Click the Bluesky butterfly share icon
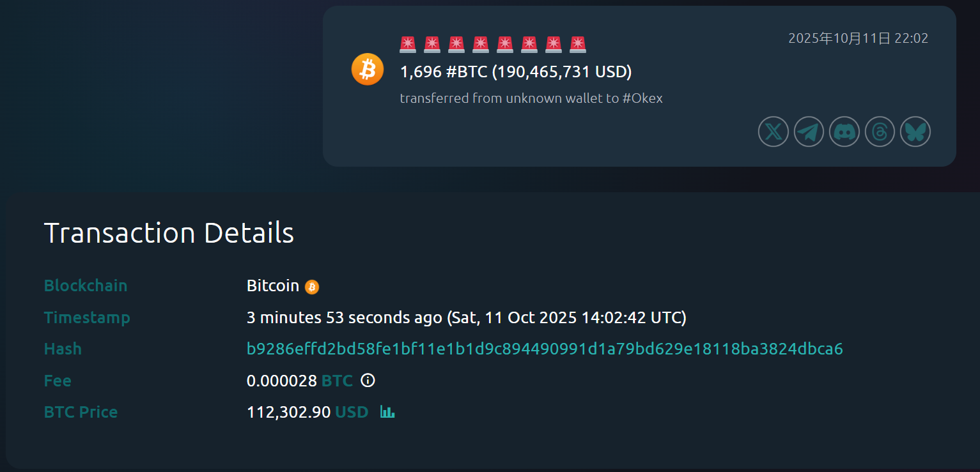The width and height of the screenshot is (980, 472). point(915,132)
